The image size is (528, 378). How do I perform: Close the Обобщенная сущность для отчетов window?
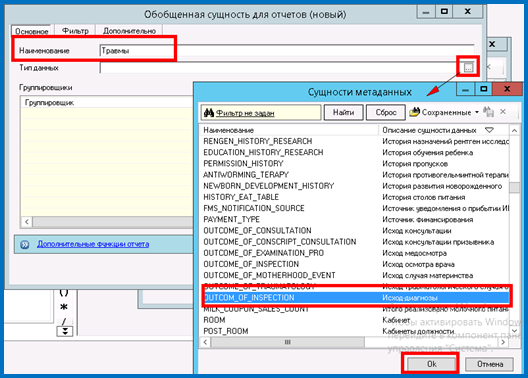pyautogui.click(x=468, y=11)
